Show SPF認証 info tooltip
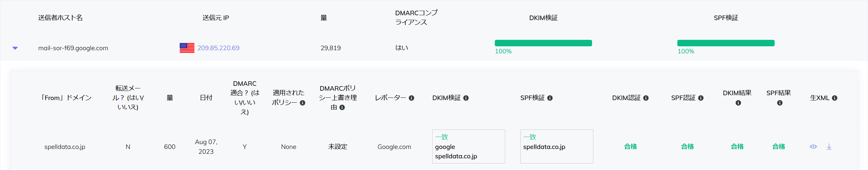 coord(701,98)
